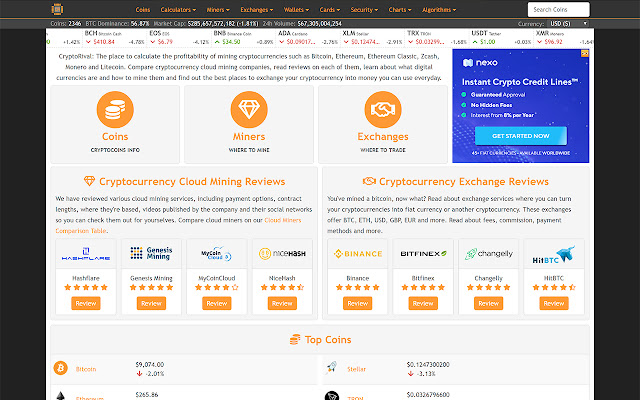The image size is (640, 400).
Task: Click GET STARTED NOW on Nexo ad
Action: point(521,136)
